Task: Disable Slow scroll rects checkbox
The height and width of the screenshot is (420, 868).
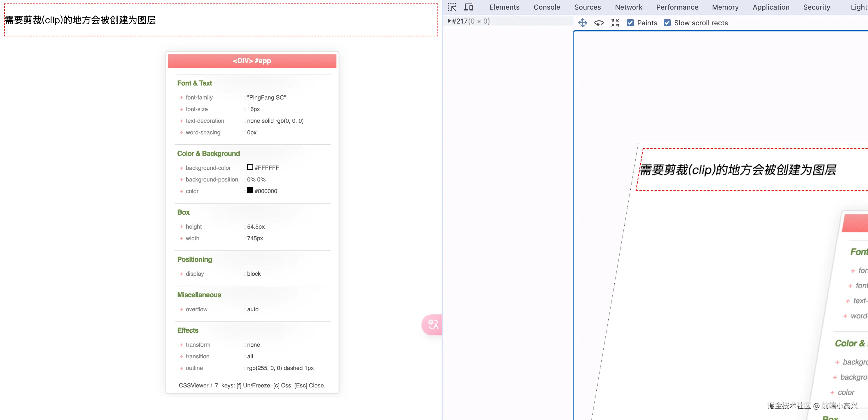Action: (667, 23)
